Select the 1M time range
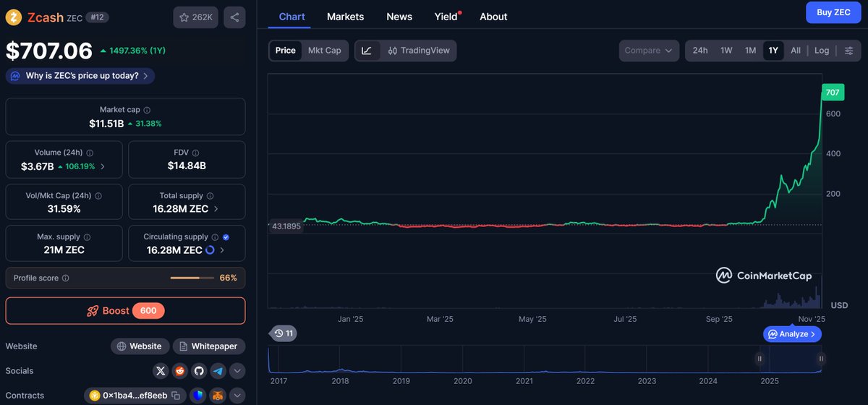 [751, 51]
